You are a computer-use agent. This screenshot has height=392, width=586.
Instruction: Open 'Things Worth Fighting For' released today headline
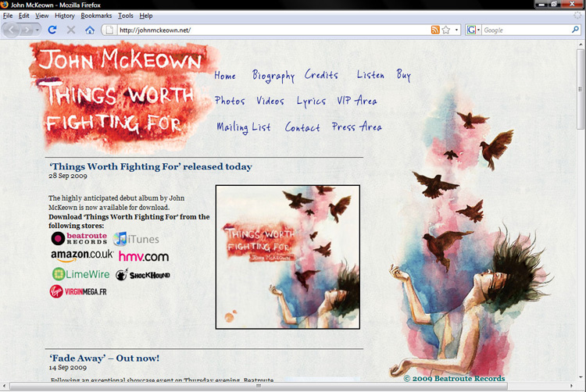[151, 166]
